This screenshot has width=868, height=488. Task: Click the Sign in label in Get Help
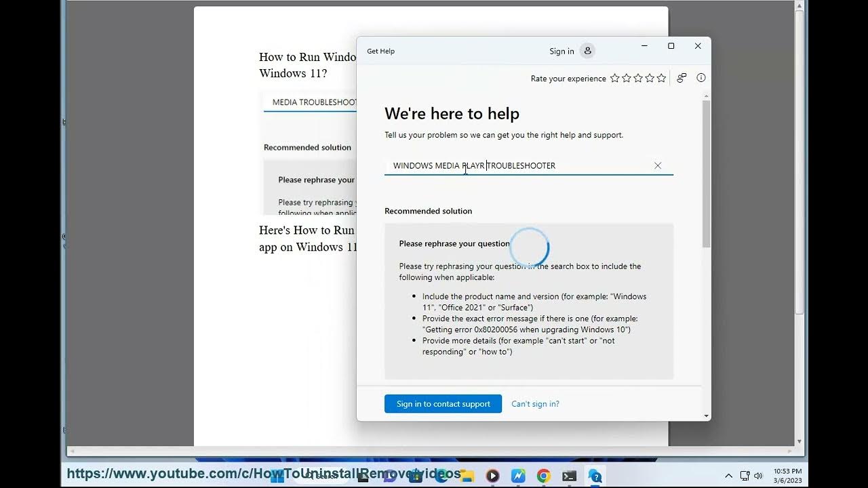(561, 52)
